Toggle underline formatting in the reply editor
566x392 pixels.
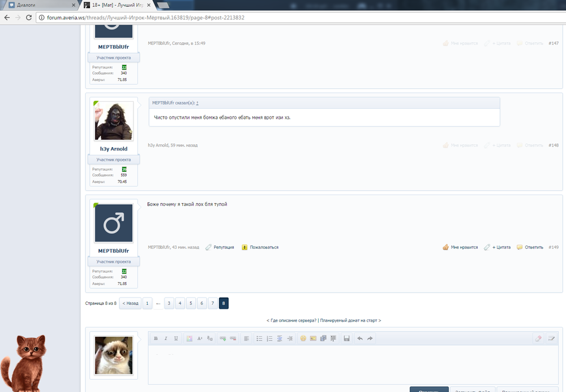[x=176, y=338]
